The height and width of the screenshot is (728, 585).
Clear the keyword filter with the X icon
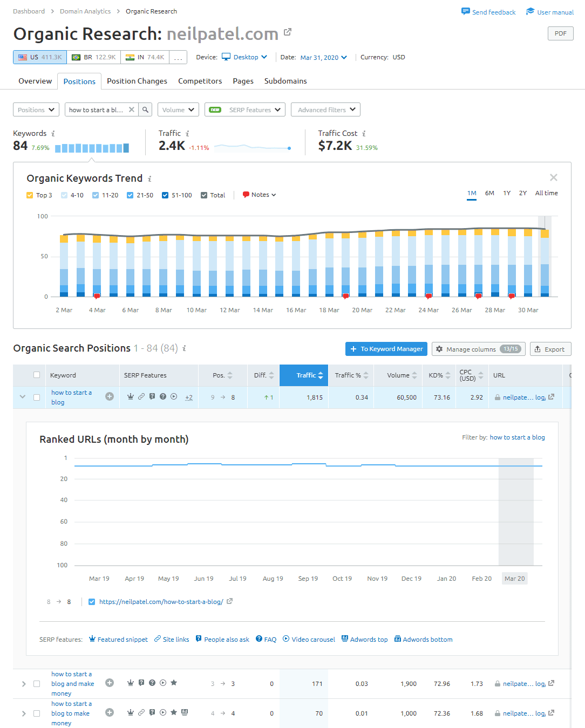point(132,109)
